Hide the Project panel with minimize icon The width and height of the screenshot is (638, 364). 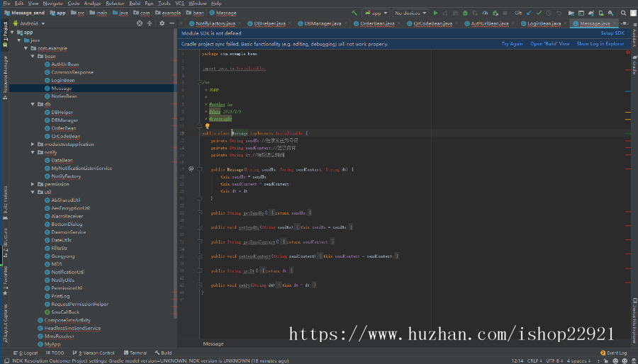pos(172,23)
